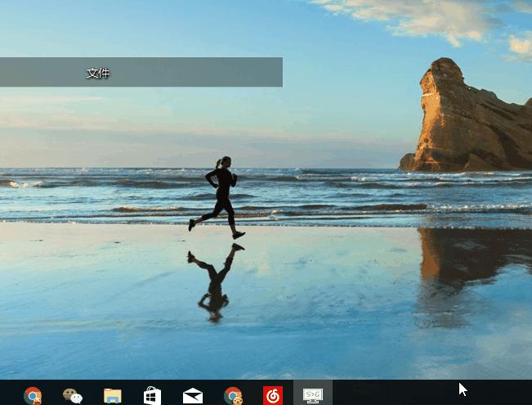Image resolution: width=532 pixels, height=405 pixels.
Task: Open the leftmost Chrome icon on the taskbar
Action: click(x=33, y=396)
